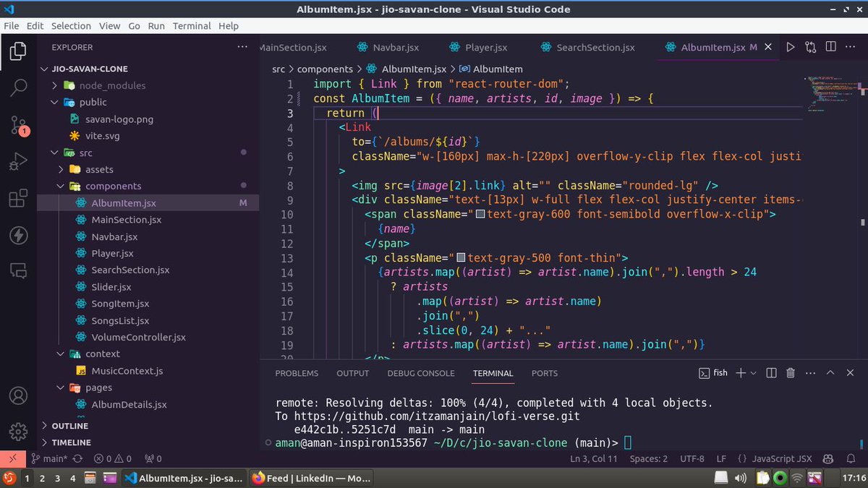Collapse the components folder
The height and width of the screenshot is (488, 868).
[x=61, y=186]
